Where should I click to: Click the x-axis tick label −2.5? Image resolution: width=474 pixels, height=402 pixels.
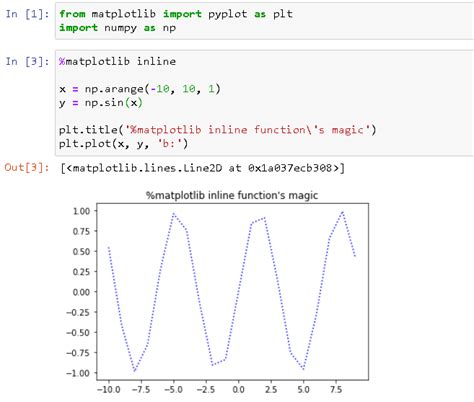206,389
